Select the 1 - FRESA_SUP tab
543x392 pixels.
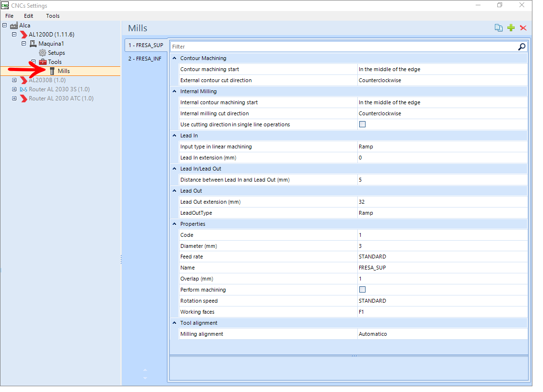pos(146,45)
